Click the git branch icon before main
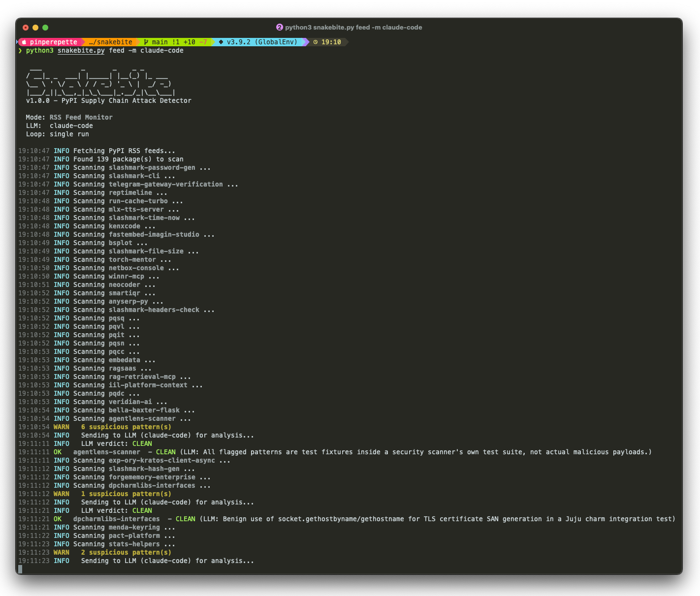The width and height of the screenshot is (700, 596). [146, 42]
